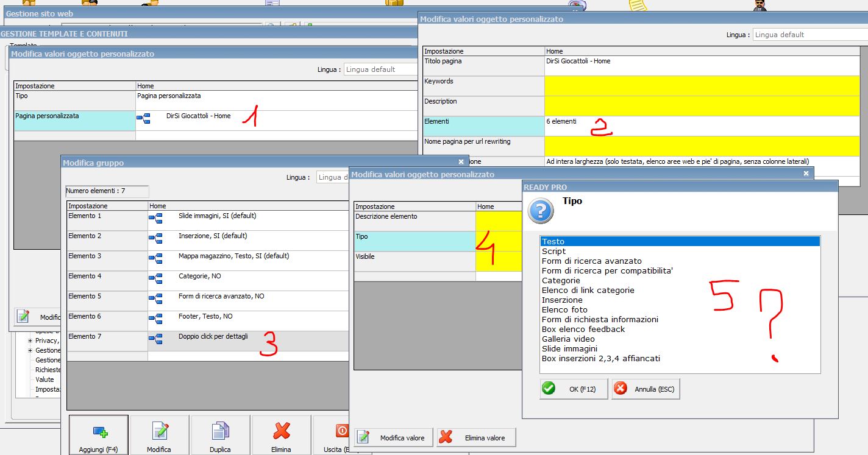The height and width of the screenshot is (455, 868).
Task: Select the Valute tree item
Action: tap(45, 379)
